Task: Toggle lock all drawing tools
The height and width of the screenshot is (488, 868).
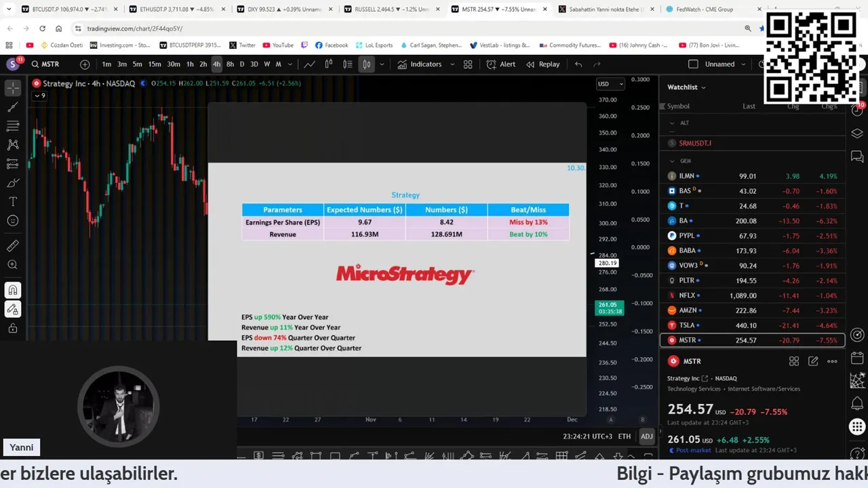Action: (x=13, y=328)
